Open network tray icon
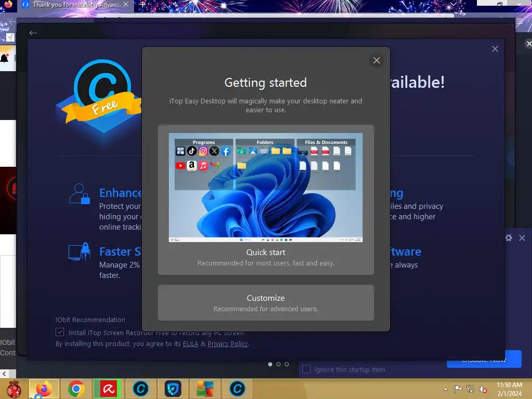Screen dimensions: 532x399 coord(471,389)
